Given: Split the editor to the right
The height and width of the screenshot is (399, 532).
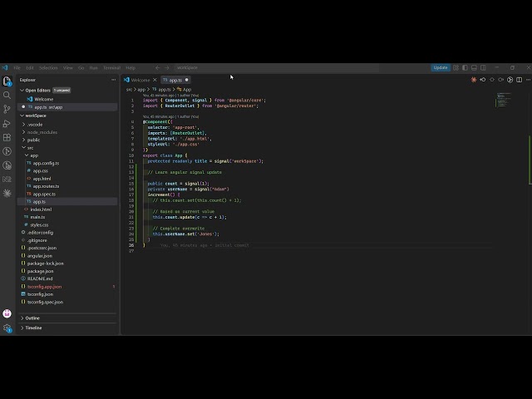Looking at the screenshot, I should pyautogui.click(x=519, y=80).
